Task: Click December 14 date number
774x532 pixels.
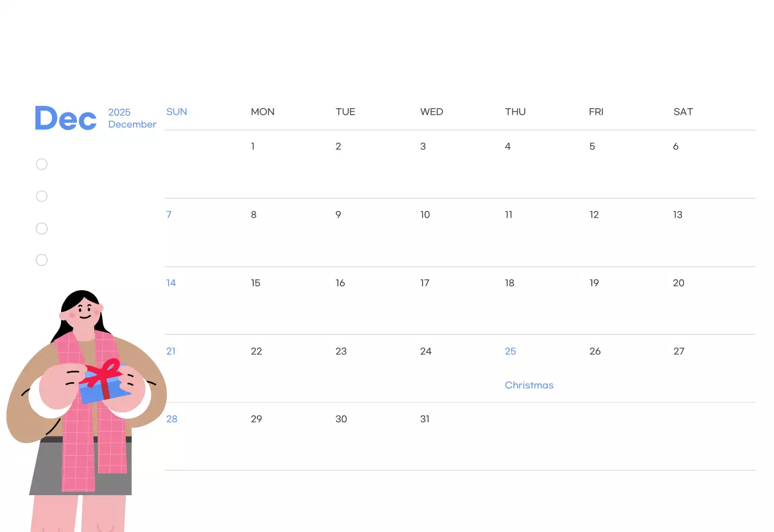Action: (x=171, y=283)
